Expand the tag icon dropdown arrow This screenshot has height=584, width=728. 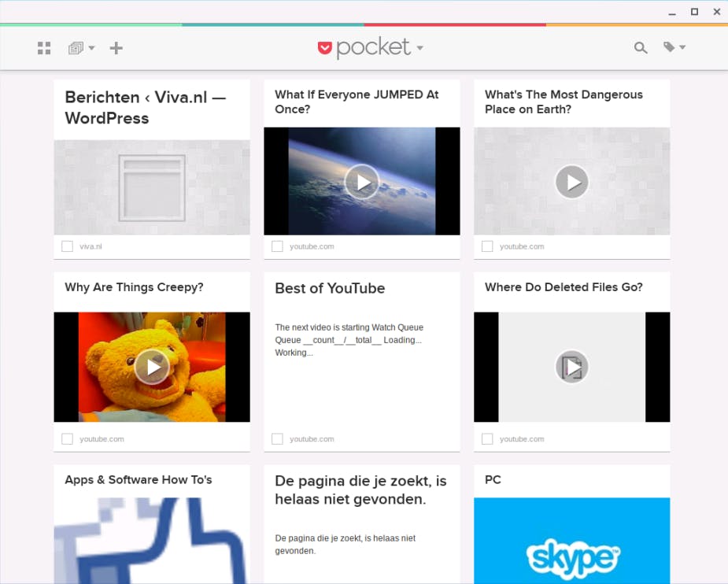point(684,48)
